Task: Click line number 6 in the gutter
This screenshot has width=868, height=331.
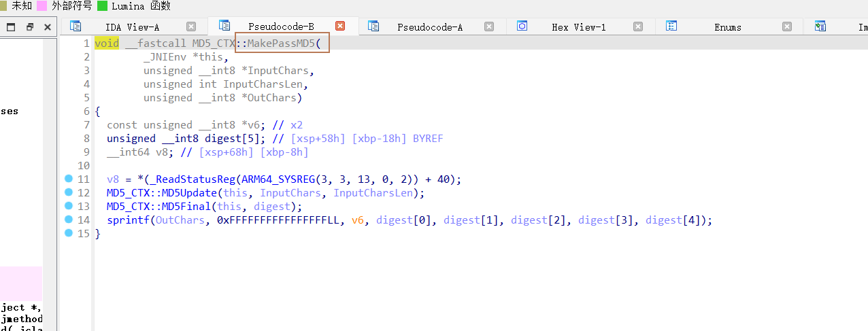Action: coord(86,111)
